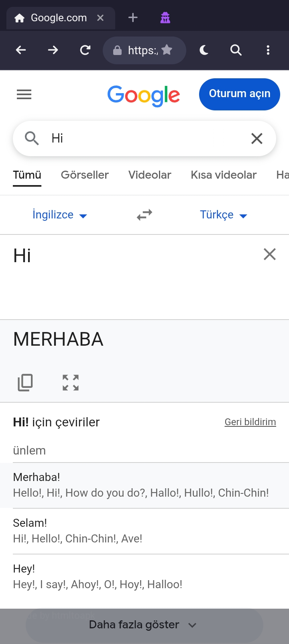The image size is (289, 644).
Task: Open the browser search magnifier icon
Action: pyautogui.click(x=236, y=50)
